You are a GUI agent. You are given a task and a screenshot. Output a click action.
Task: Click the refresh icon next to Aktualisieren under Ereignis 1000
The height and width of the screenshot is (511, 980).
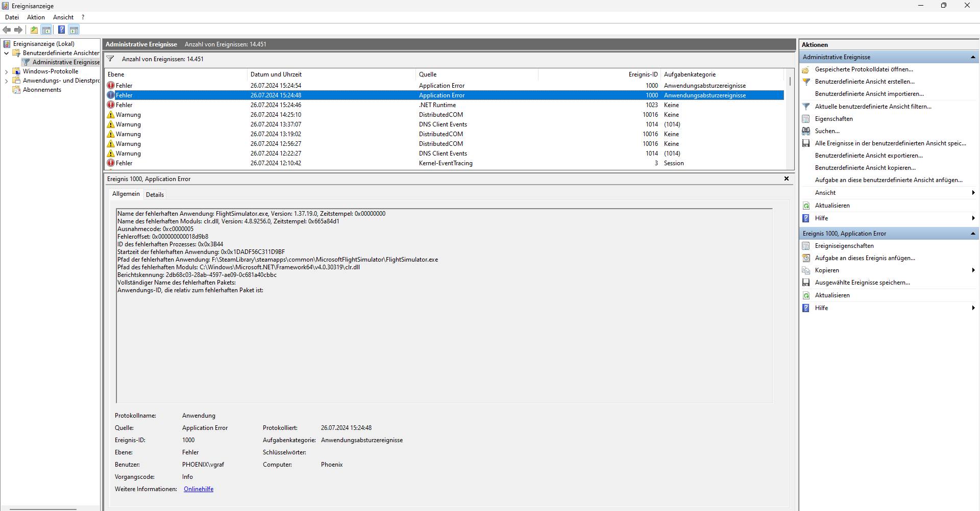point(806,295)
